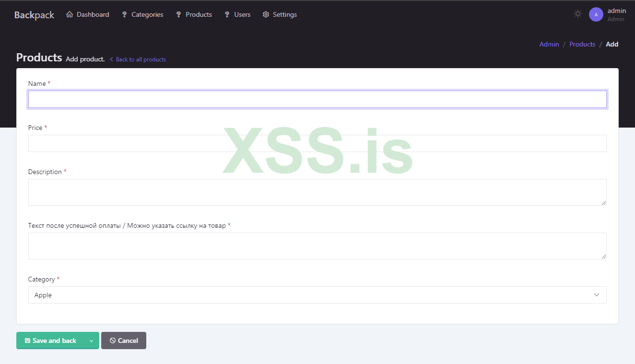The image size is (635, 364).
Task: Click the Backpack logo
Action: tap(34, 15)
